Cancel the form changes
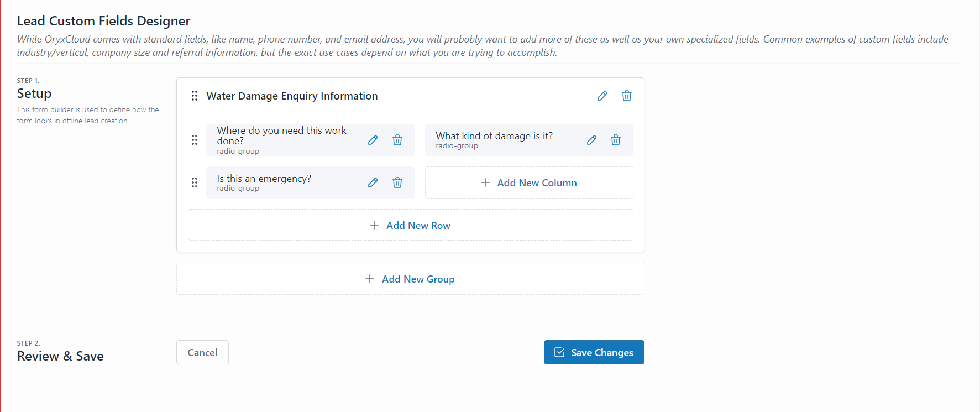 click(x=202, y=352)
